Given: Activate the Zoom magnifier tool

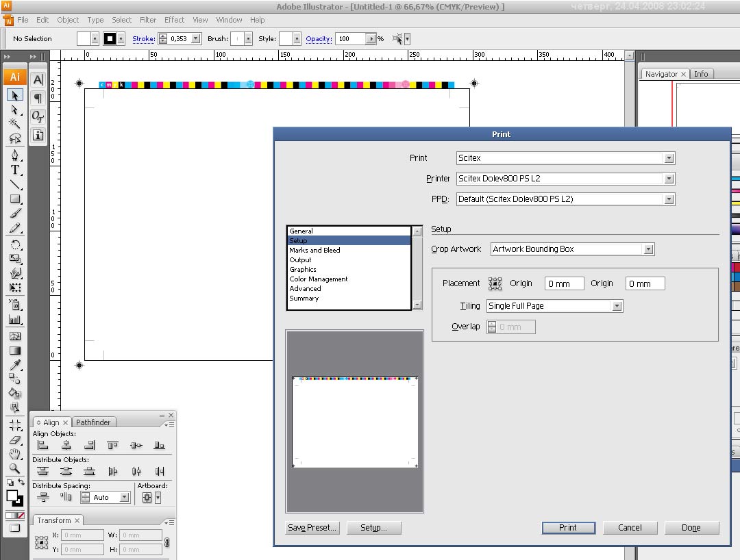Looking at the screenshot, I should pyautogui.click(x=15, y=468).
